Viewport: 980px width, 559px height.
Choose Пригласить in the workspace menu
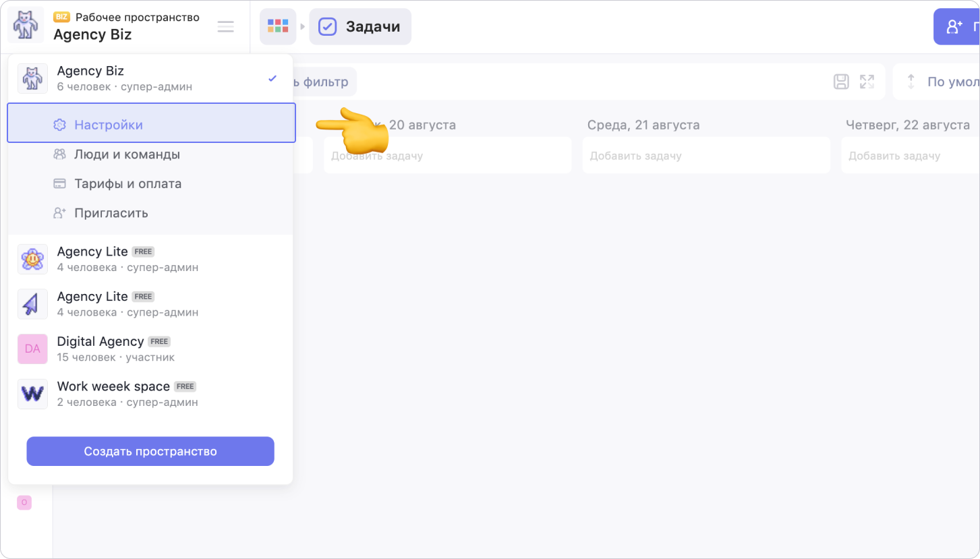(111, 213)
